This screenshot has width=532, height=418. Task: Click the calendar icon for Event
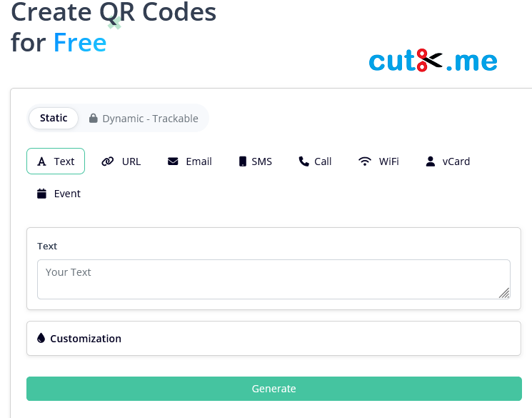coord(41,194)
